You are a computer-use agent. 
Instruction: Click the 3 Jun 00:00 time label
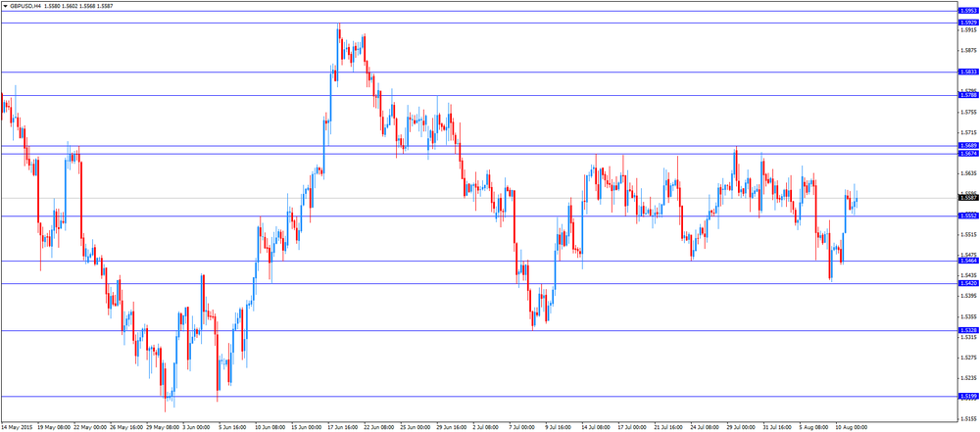198,428
